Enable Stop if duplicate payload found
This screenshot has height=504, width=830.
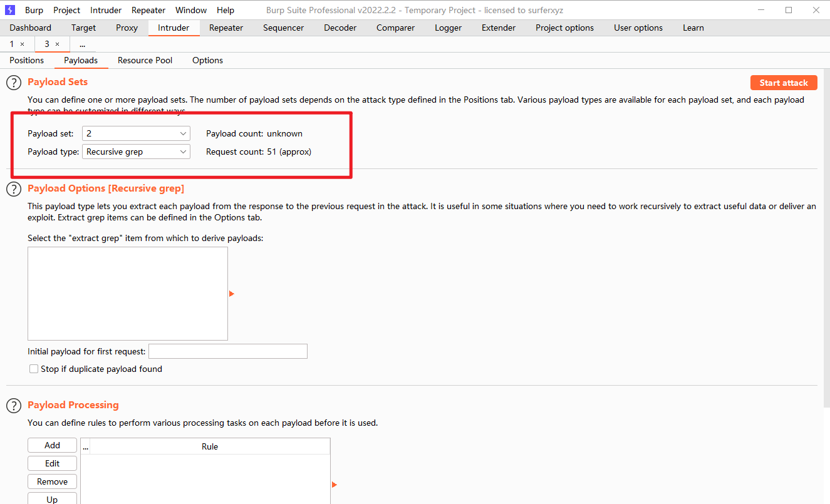pyautogui.click(x=34, y=369)
